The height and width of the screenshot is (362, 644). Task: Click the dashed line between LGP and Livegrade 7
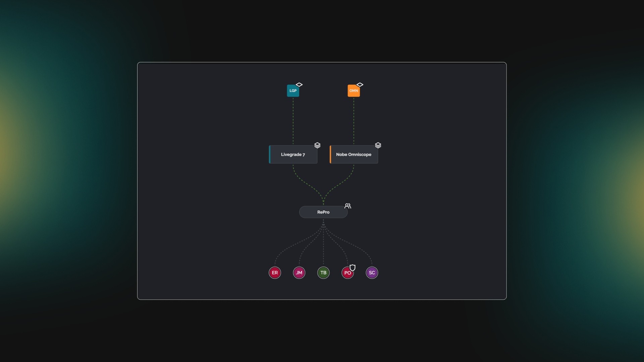[x=293, y=121]
